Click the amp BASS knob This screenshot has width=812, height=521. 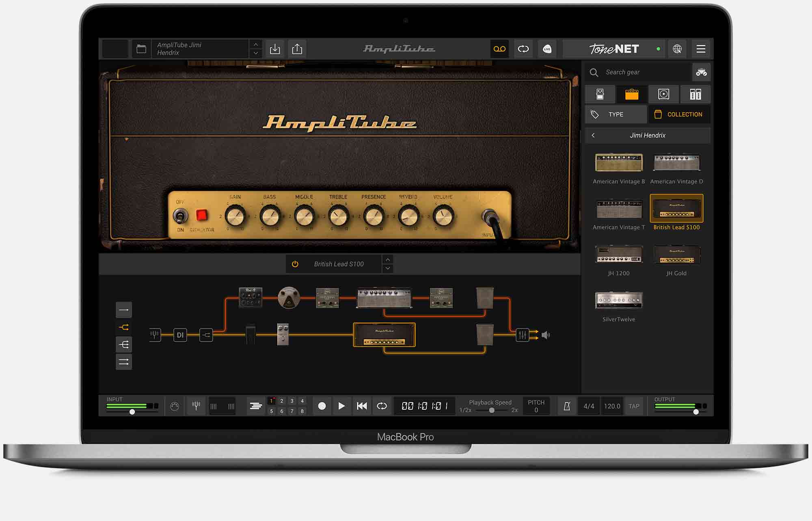270,216
